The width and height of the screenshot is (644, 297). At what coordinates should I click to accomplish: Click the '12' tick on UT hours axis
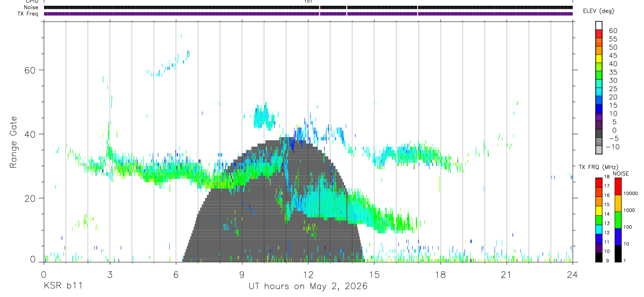point(308,274)
